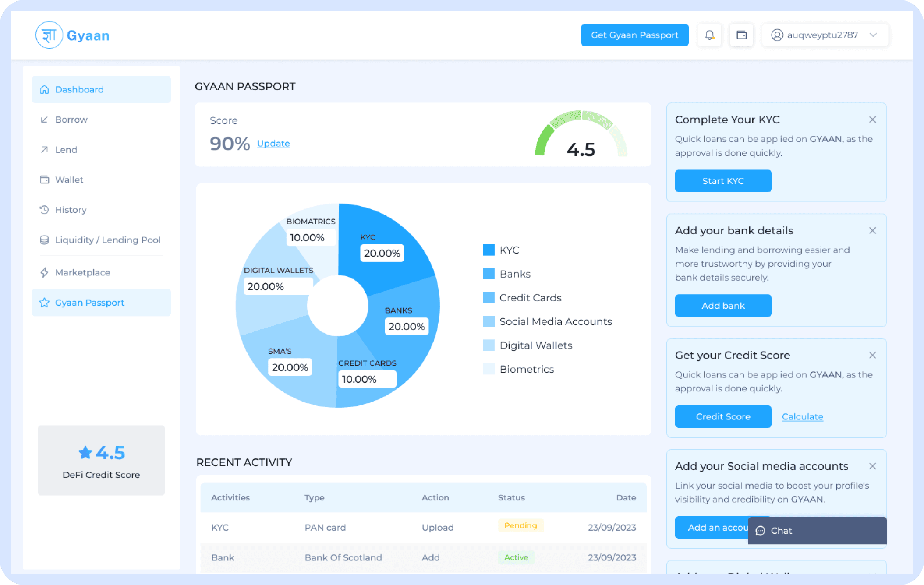Screen dimensions: 924x585
Task: Click the Start KYC button
Action: [723, 181]
